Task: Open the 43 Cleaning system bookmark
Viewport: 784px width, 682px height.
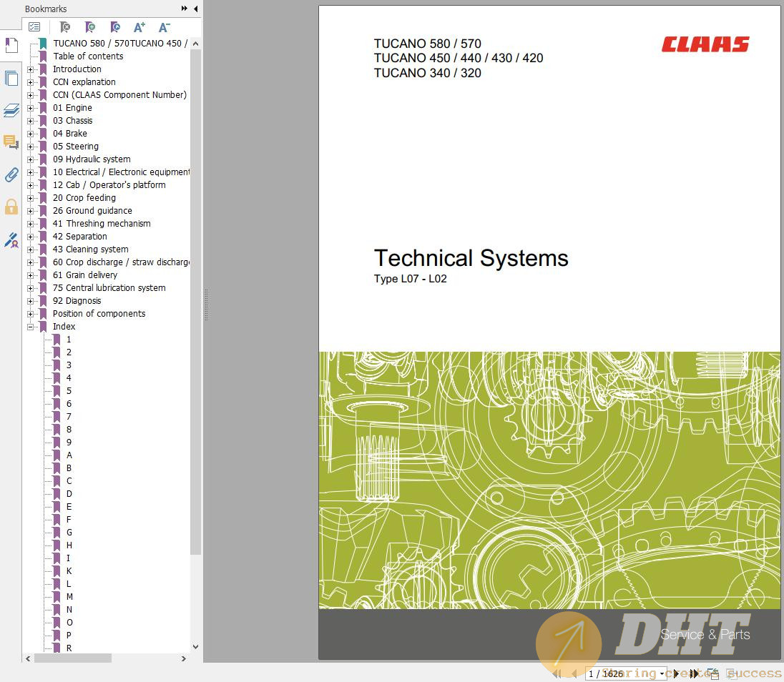Action: pos(91,249)
